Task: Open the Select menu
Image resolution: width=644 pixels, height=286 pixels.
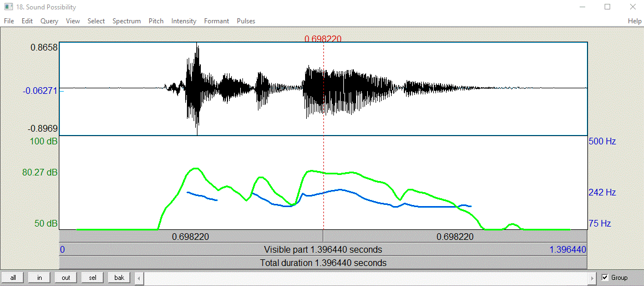Action: [96, 21]
